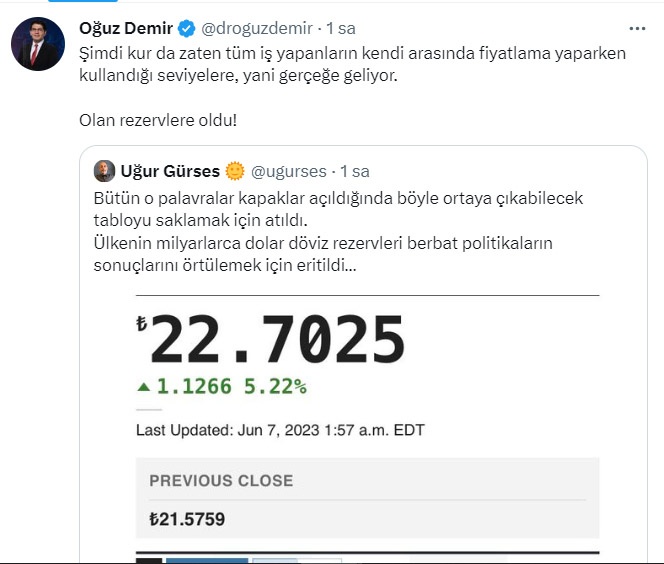Open Oğuz Demir's profile photo

pos(38,44)
